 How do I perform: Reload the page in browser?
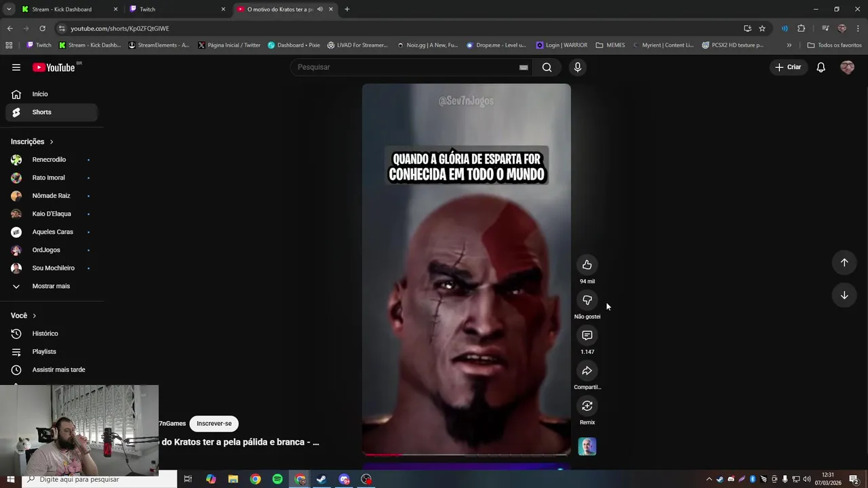[42, 28]
